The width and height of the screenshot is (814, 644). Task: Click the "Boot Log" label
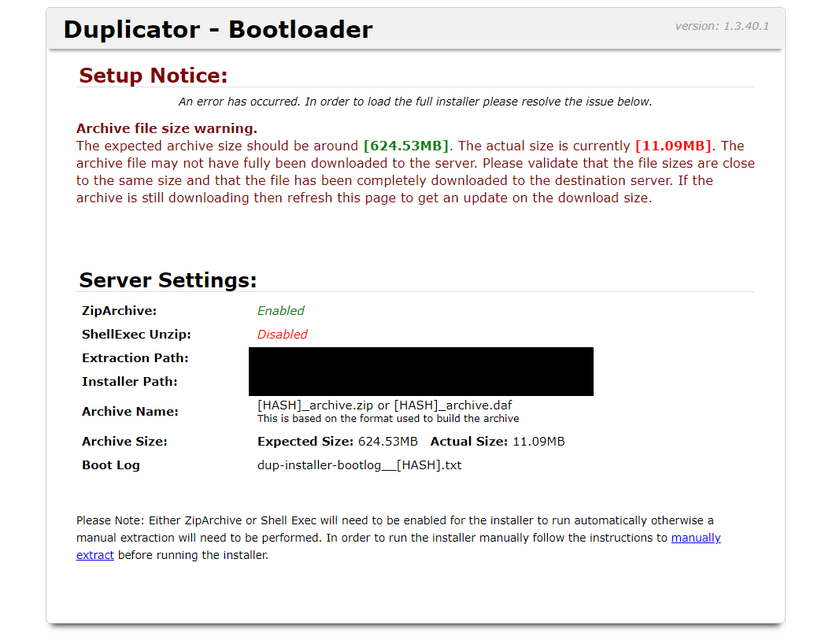[x=111, y=465]
